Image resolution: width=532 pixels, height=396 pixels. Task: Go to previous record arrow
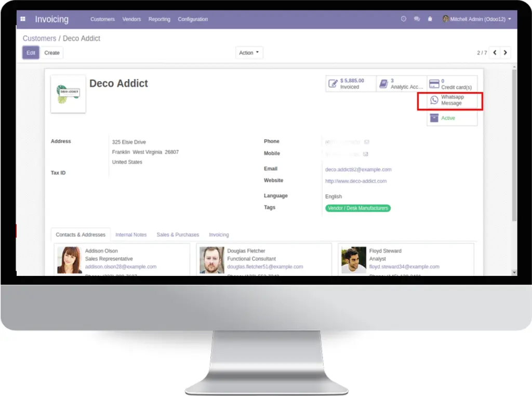[495, 52]
